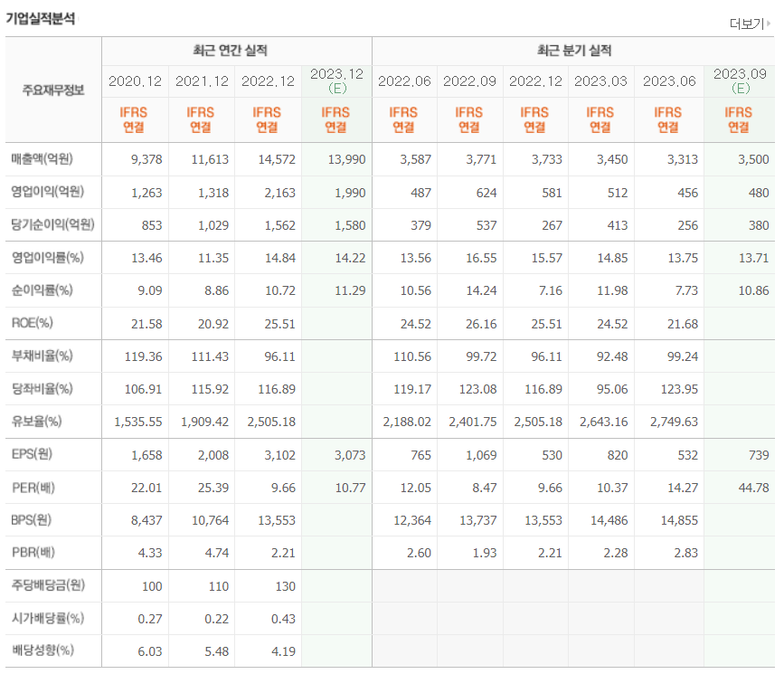The image size is (784, 674).
Task: Click the PBR(배) row label
Action: [33, 552]
